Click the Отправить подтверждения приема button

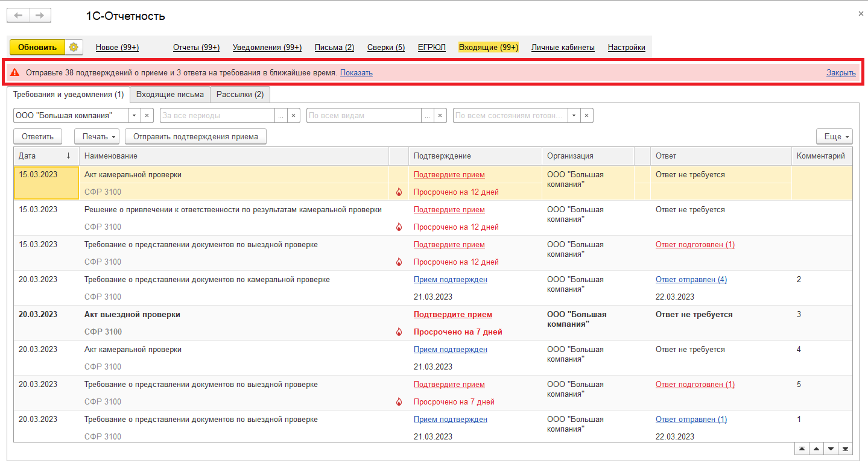(x=195, y=137)
